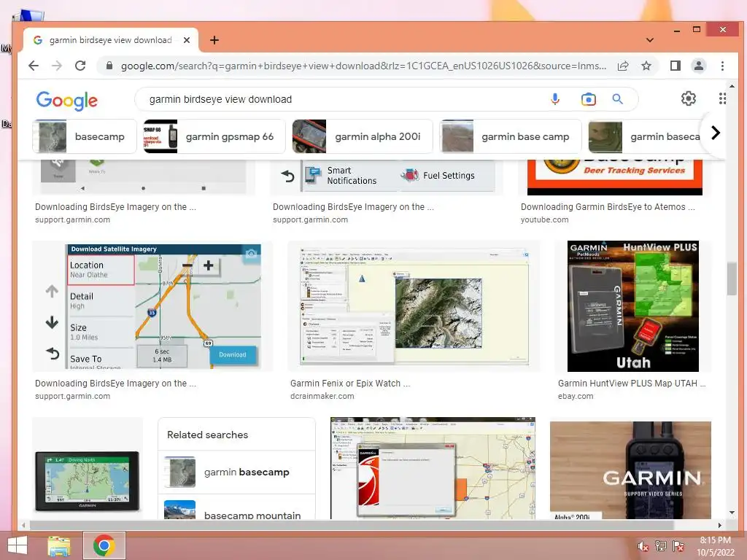Open Garmin Fenix or Epix Watch link
Screen dimensions: 747x560
point(350,384)
